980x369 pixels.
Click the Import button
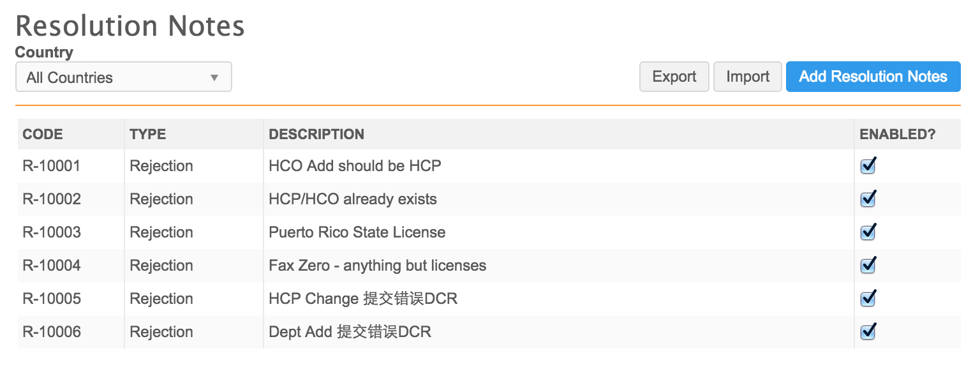[x=747, y=77]
